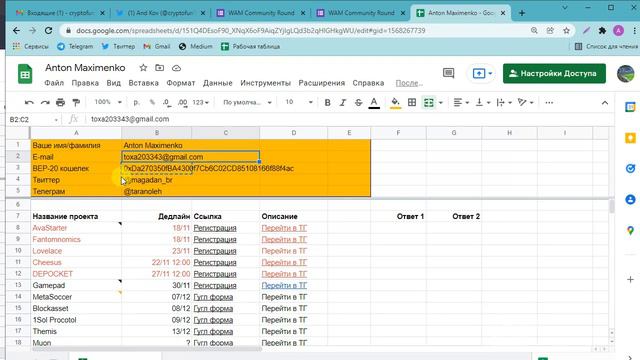640x360 pixels.
Task: Open the Google Sheets home icon
Action: [25, 74]
